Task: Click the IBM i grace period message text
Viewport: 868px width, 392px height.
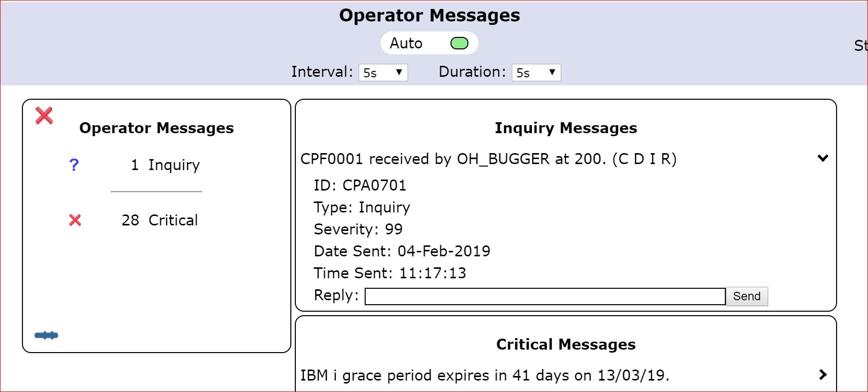Action: (x=484, y=375)
